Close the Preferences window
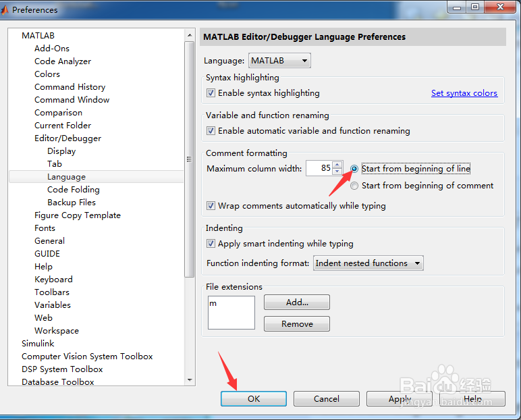521x420 pixels. tap(500, 7)
